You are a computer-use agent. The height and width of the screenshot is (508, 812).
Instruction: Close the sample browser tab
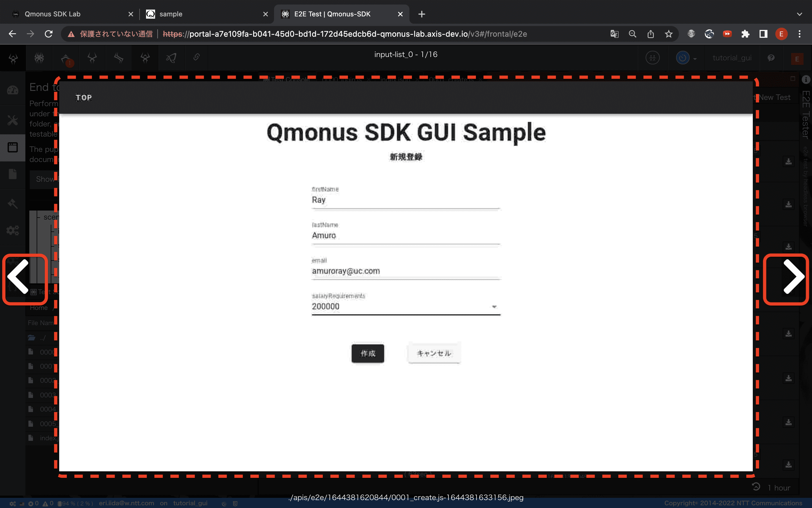coord(265,14)
